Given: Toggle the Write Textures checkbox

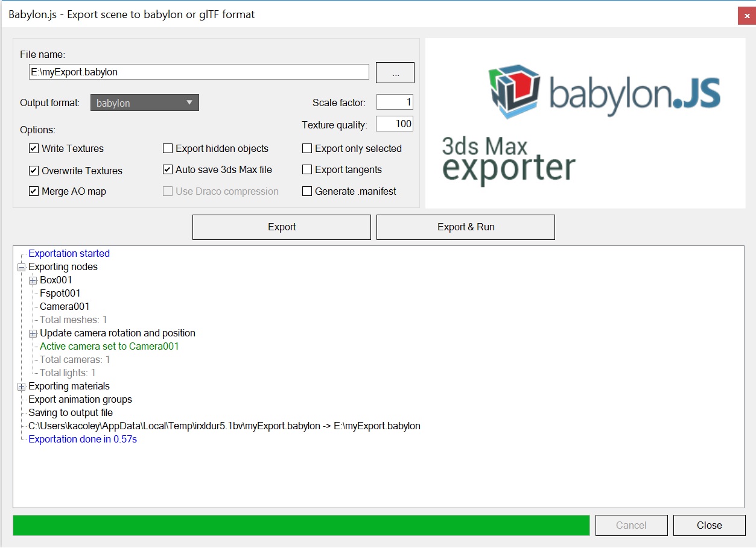Looking at the screenshot, I should tap(34, 148).
